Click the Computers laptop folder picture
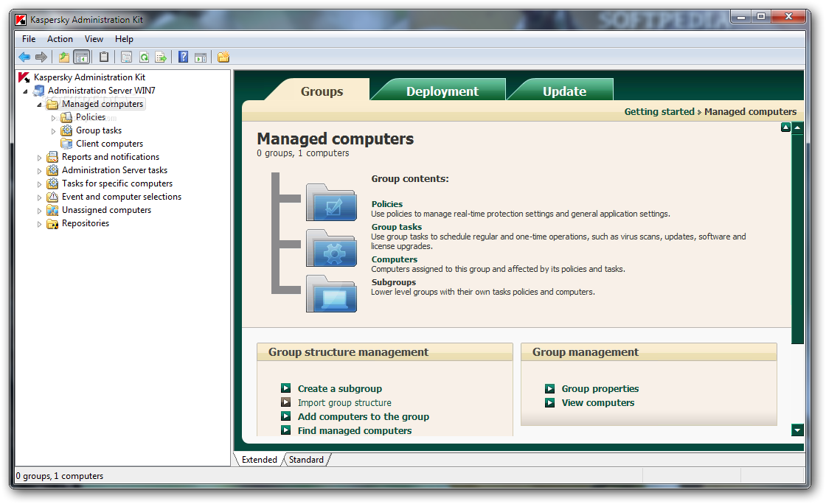826x504 pixels. (x=331, y=293)
